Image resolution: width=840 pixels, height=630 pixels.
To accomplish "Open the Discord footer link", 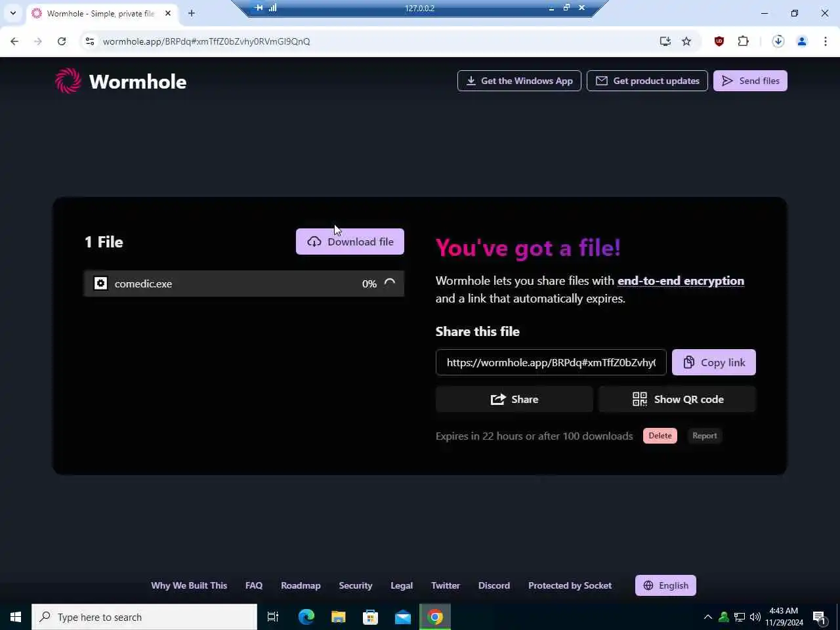I will click(494, 585).
